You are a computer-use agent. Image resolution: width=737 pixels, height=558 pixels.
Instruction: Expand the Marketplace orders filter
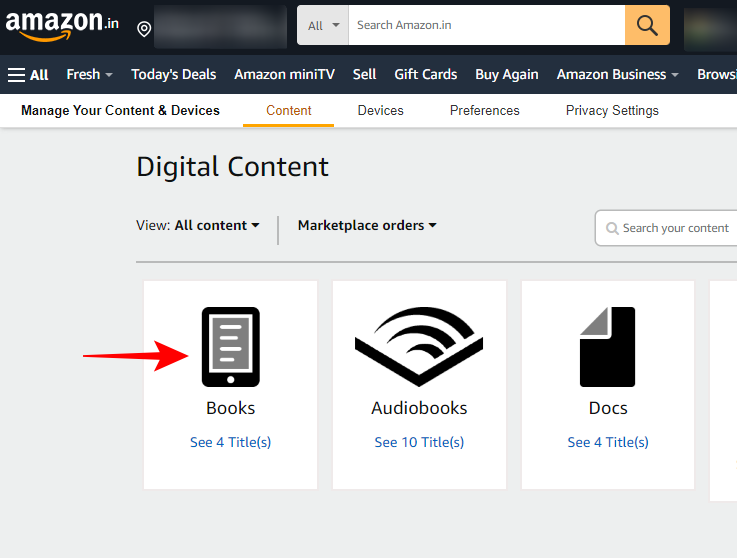[367, 226]
